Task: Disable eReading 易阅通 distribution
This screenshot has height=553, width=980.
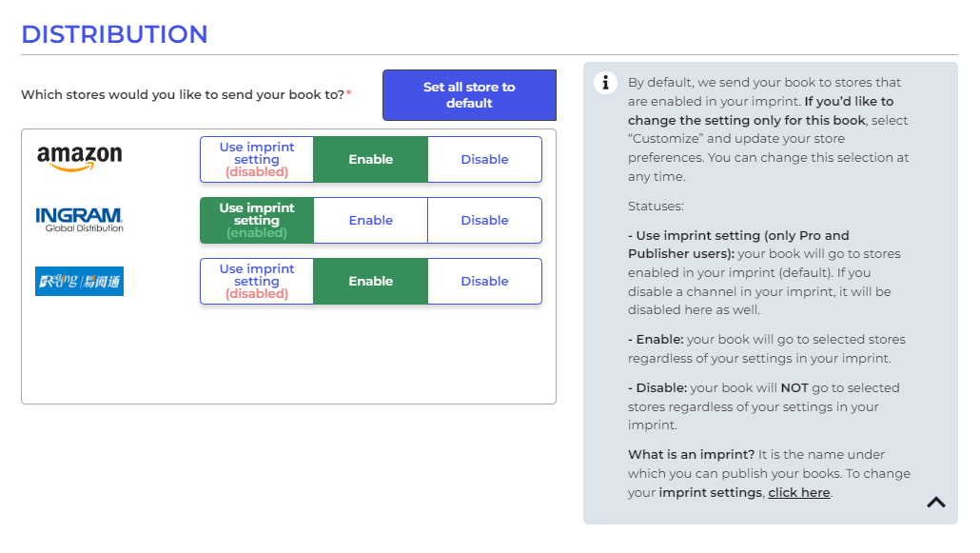Action: (x=484, y=281)
